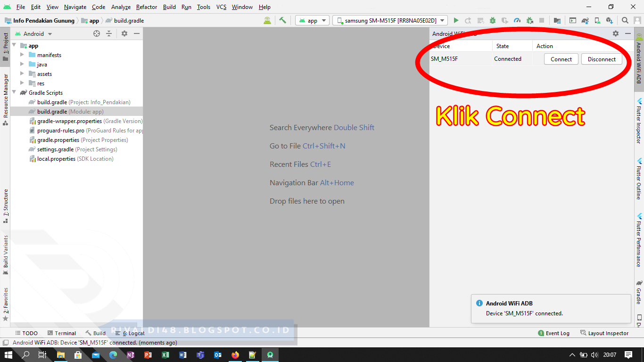
Task: Run the app using the green Run icon
Action: 456,20
